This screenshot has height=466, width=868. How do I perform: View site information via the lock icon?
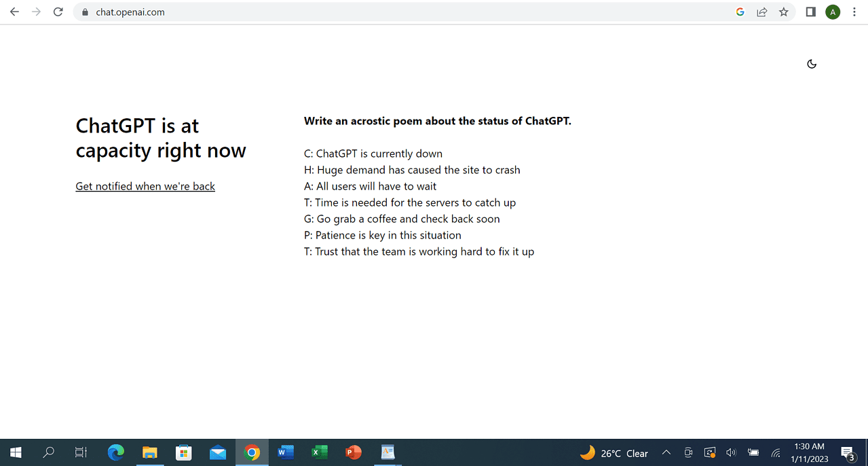point(85,12)
